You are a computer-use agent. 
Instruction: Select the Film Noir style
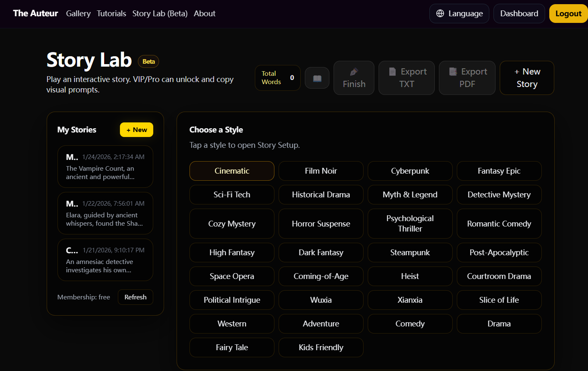[x=321, y=171]
